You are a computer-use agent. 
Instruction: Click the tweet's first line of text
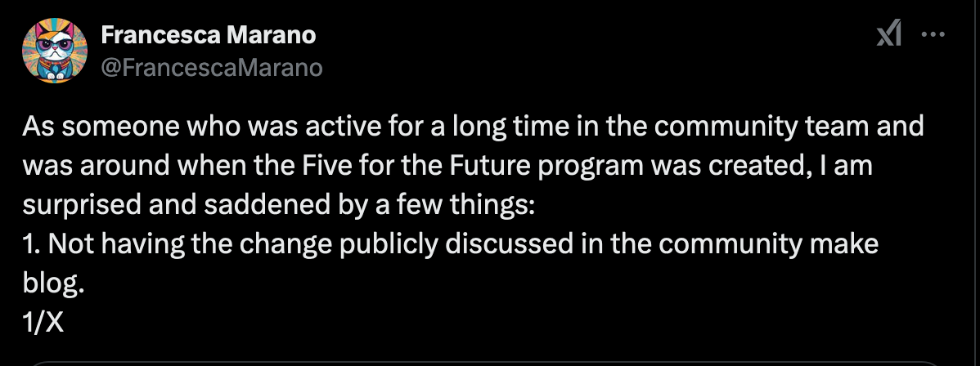point(472,127)
